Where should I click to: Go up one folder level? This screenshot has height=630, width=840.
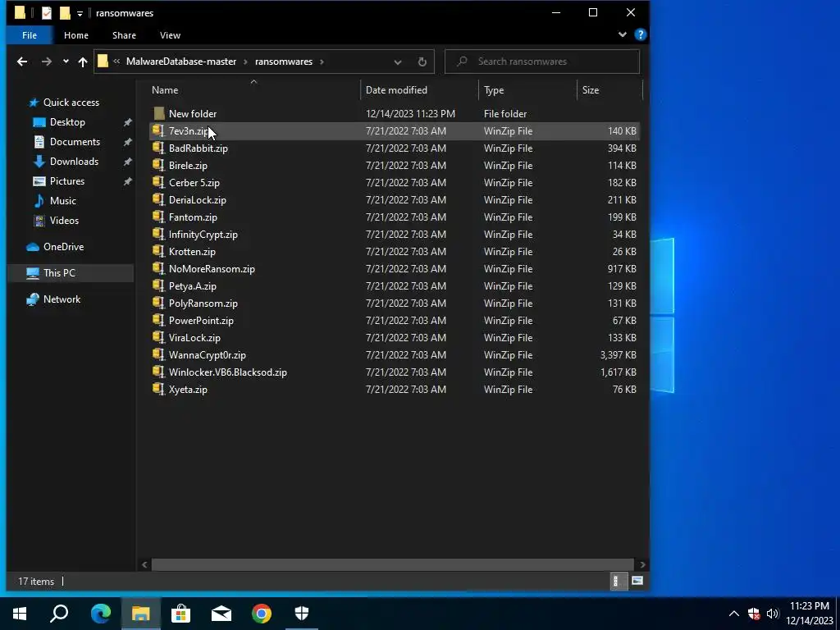coord(83,62)
